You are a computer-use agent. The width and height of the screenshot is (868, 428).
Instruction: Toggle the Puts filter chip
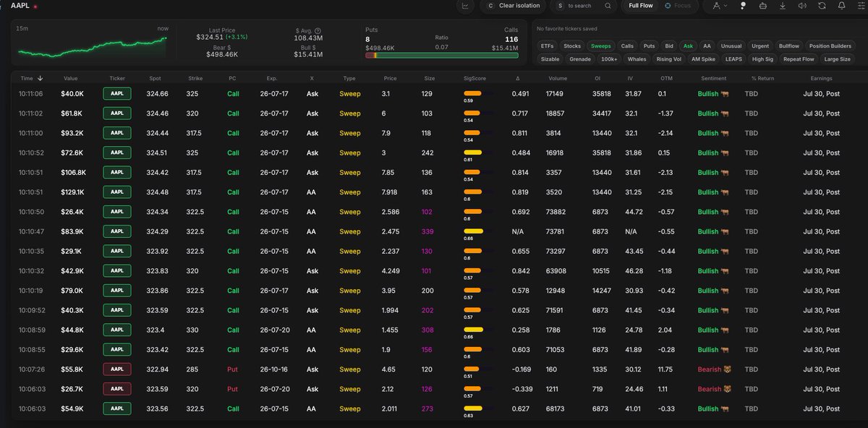pos(650,46)
